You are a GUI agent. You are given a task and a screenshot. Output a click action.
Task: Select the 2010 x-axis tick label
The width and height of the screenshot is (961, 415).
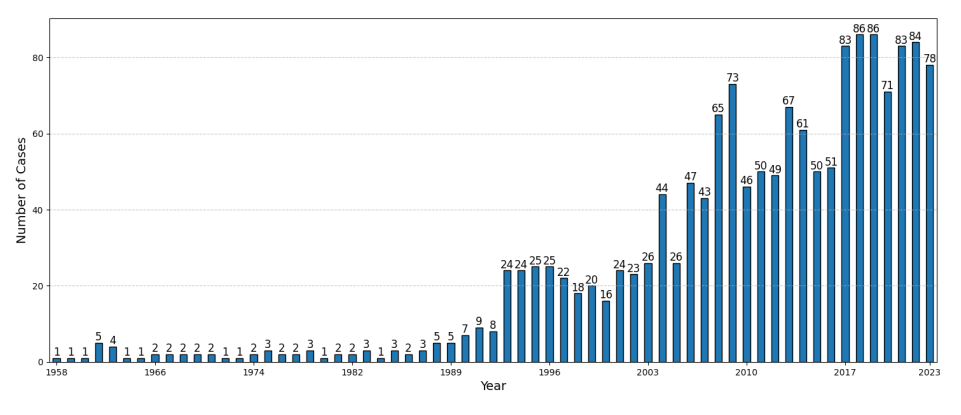[746, 372]
